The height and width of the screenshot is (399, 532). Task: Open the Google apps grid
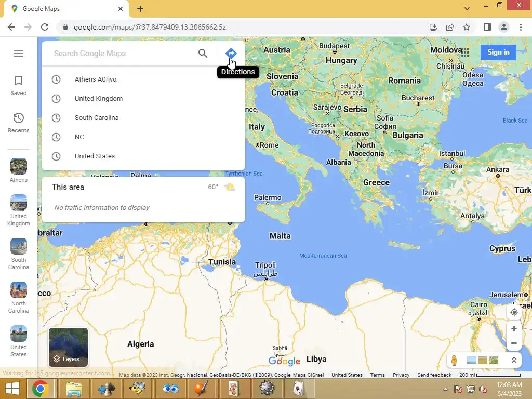tap(465, 52)
